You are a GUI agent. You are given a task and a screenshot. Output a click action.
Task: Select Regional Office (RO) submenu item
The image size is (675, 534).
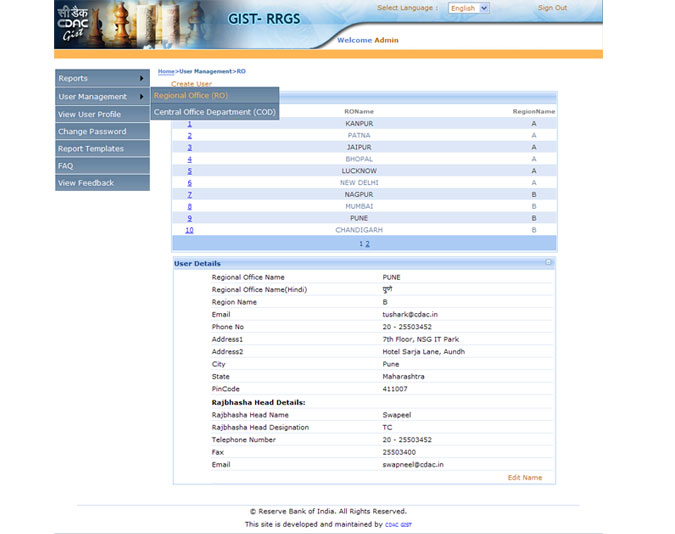[191, 96]
